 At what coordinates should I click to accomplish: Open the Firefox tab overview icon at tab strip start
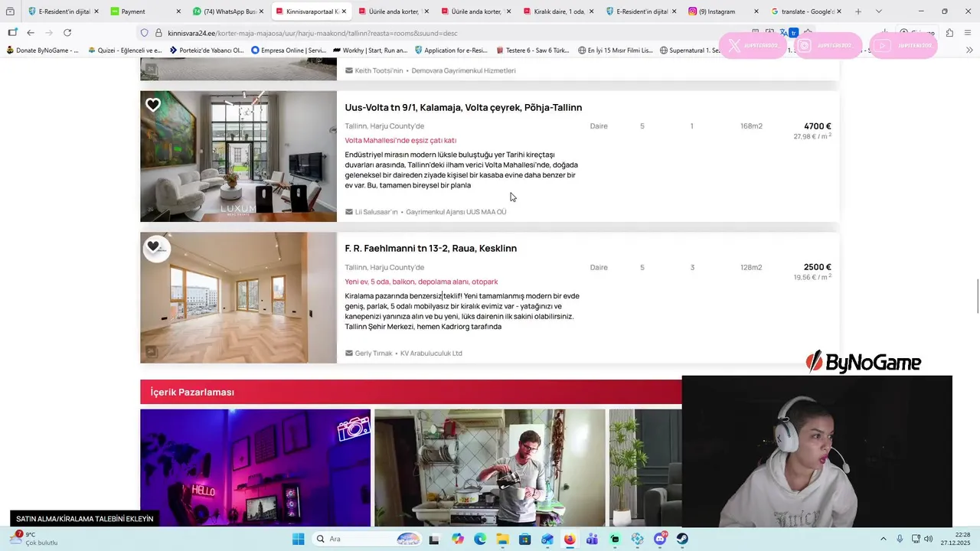[x=10, y=11]
